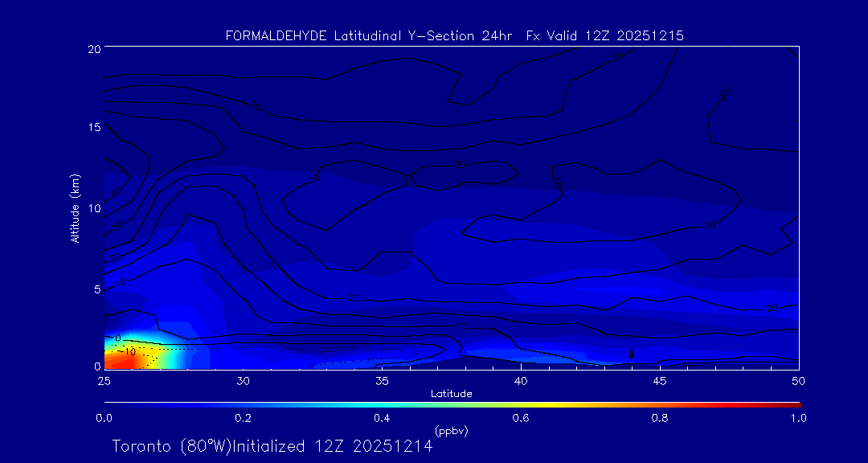Click the 'Latitude' x-axis label
Screen dimensions: 868x463
pyautogui.click(x=452, y=394)
